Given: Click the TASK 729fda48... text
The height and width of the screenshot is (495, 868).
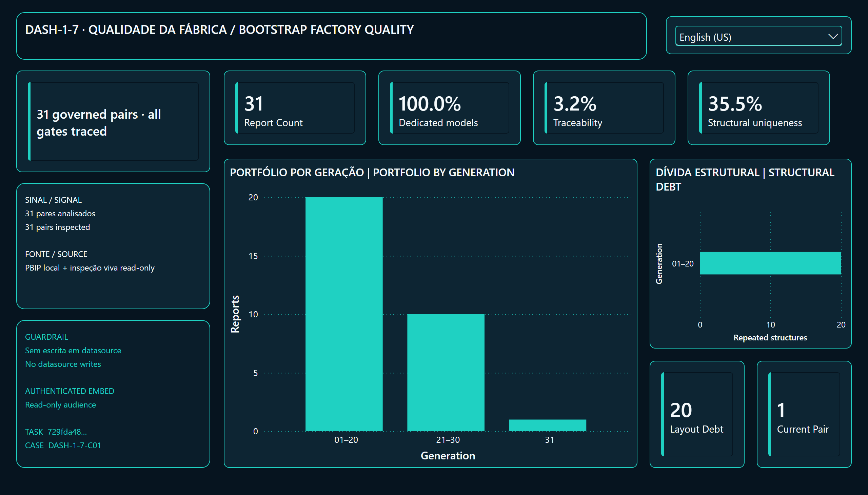Looking at the screenshot, I should 56,432.
